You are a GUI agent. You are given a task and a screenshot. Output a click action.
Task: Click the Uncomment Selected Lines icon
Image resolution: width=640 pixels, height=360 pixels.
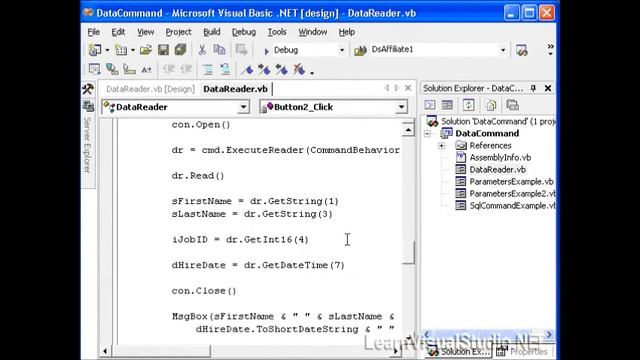tap(225, 70)
